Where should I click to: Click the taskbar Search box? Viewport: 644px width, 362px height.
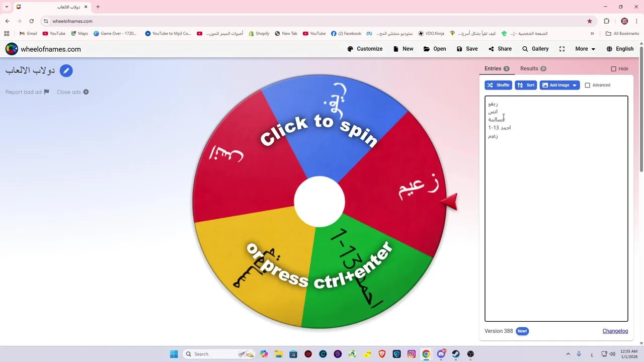coord(219,354)
